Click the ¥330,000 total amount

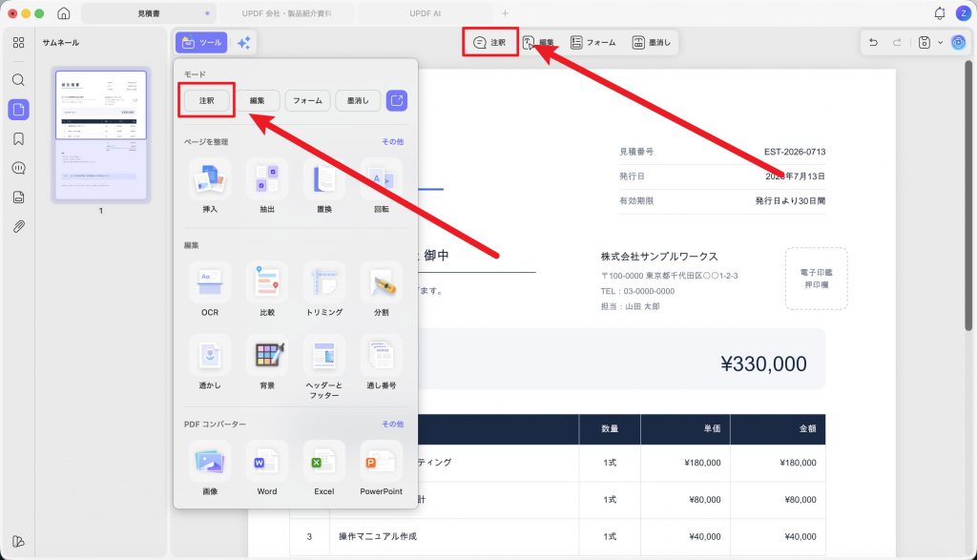pos(763,363)
